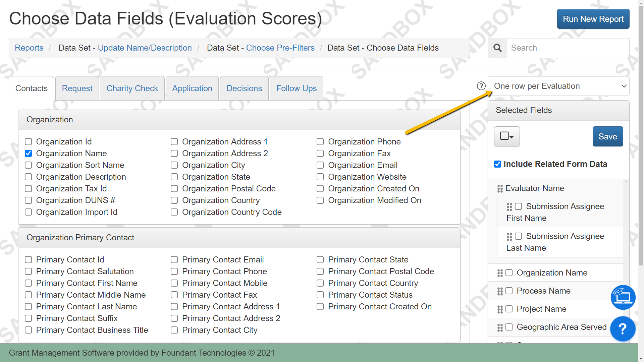Click the drag handle for Evaluator Name
Image resolution: width=644 pixels, height=362 pixels.
tap(500, 189)
